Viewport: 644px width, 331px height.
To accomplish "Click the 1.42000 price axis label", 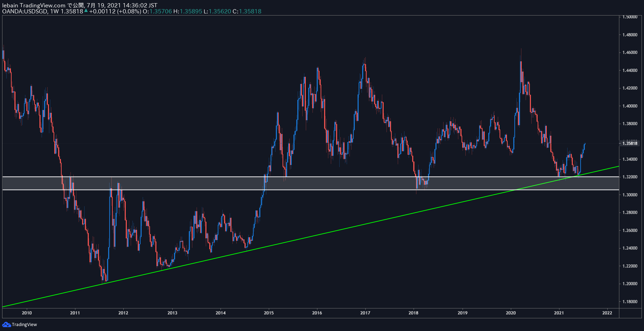I will [630, 88].
